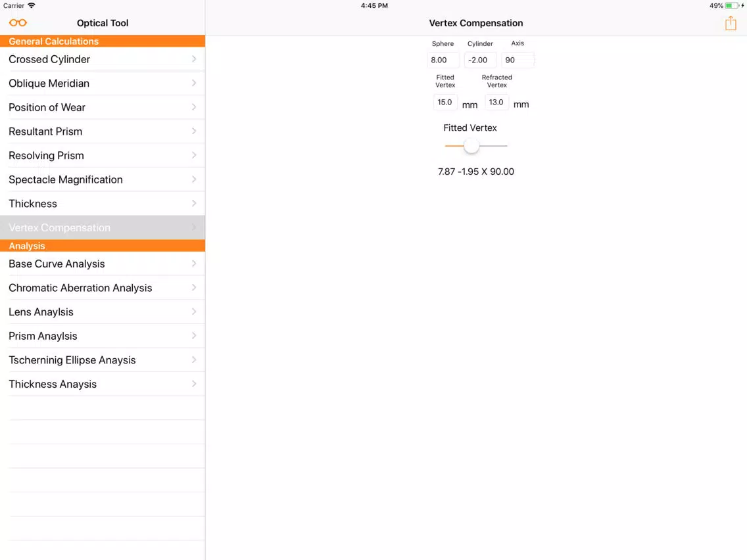The width and height of the screenshot is (747, 560).
Task: Expand Tscherninig Ellipse Anaysis chevron
Action: click(194, 360)
